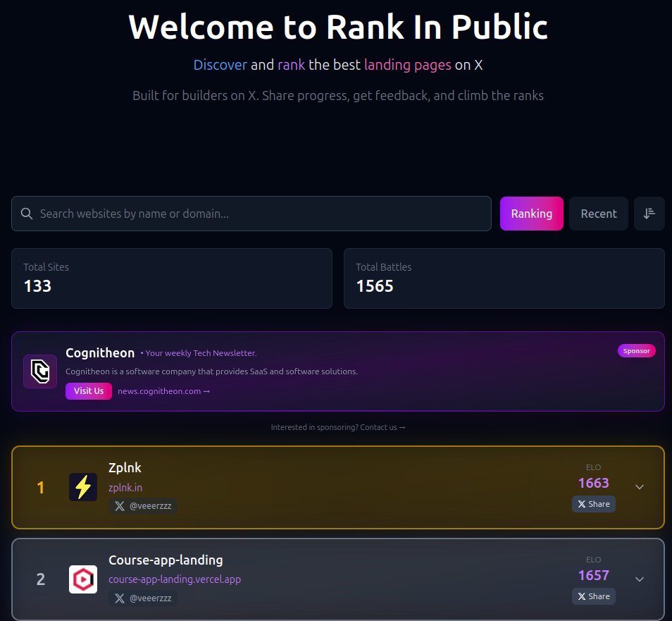Share Course-app-landing on X
This screenshot has width=672, height=621.
coord(594,596)
